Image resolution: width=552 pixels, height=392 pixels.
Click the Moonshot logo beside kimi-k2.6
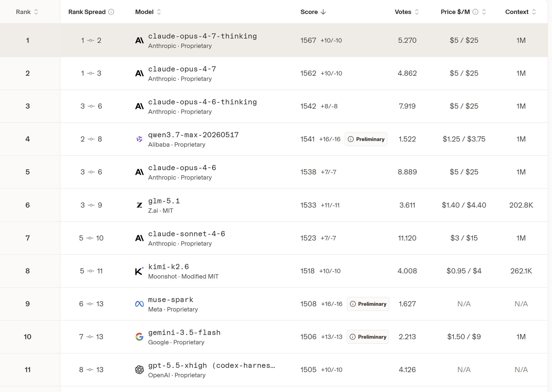[x=139, y=271]
